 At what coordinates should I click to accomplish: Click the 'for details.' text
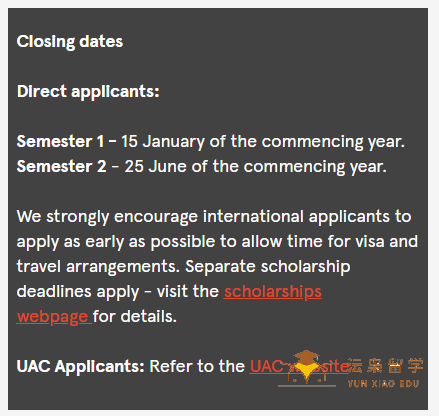click(x=135, y=316)
